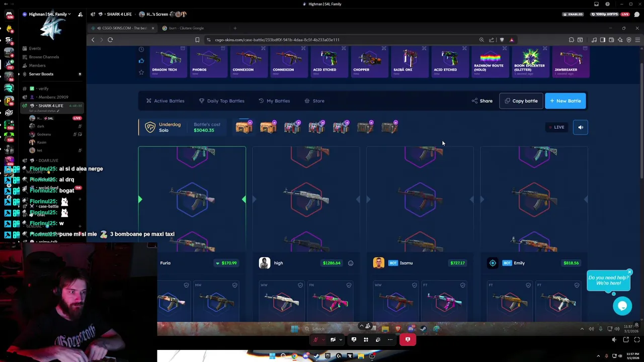Expand camera options arrow in call controls
This screenshot has width=644, height=362.
coord(341,339)
